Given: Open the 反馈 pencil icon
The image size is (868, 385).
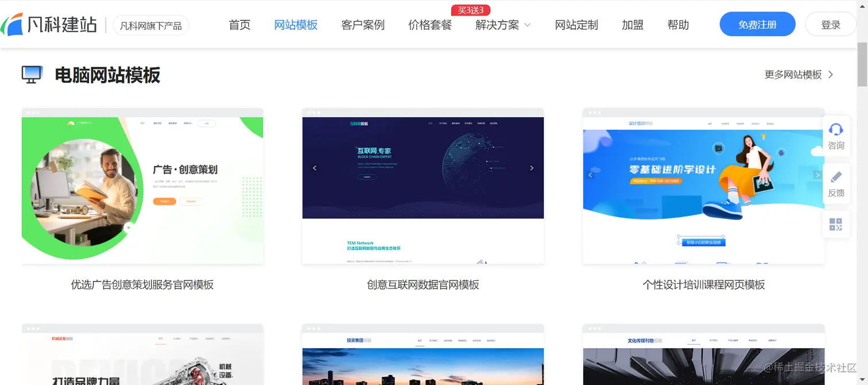Looking at the screenshot, I should (x=836, y=177).
